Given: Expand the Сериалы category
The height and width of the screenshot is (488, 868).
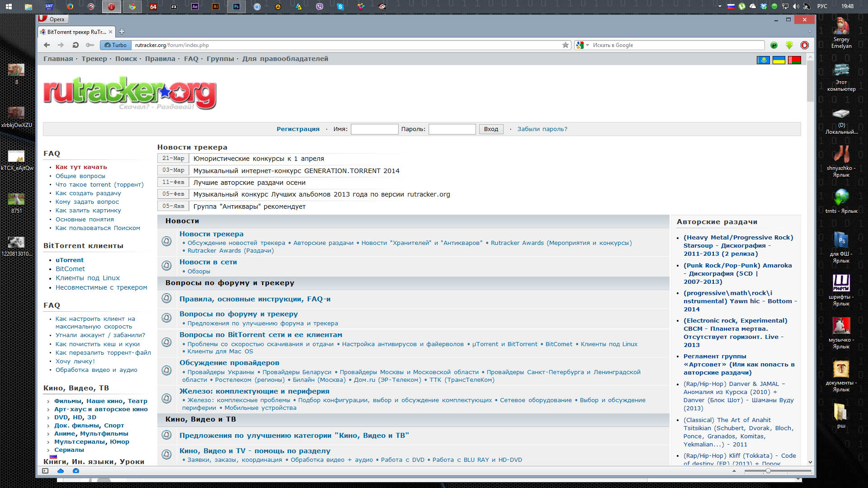Looking at the screenshot, I should pyautogui.click(x=48, y=450).
